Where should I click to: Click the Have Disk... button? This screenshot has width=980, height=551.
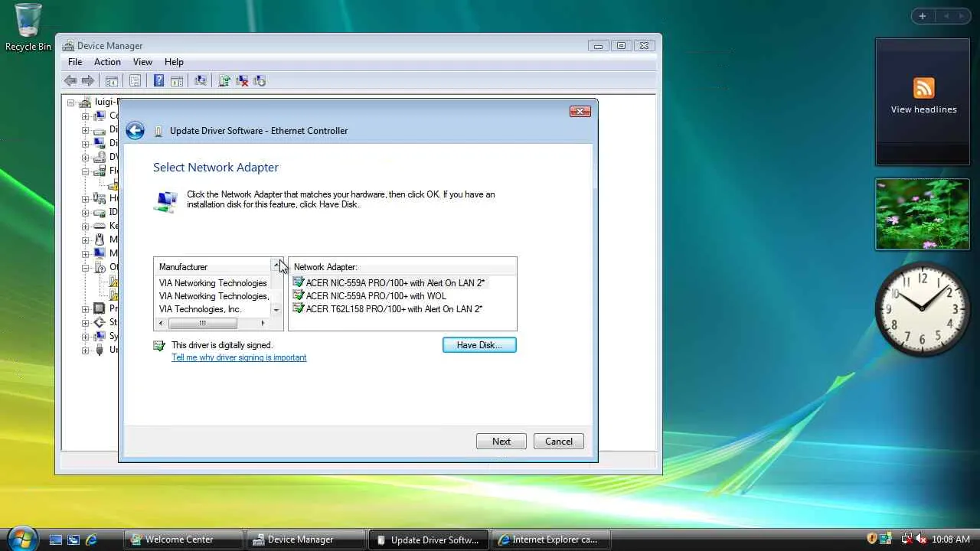tap(479, 345)
